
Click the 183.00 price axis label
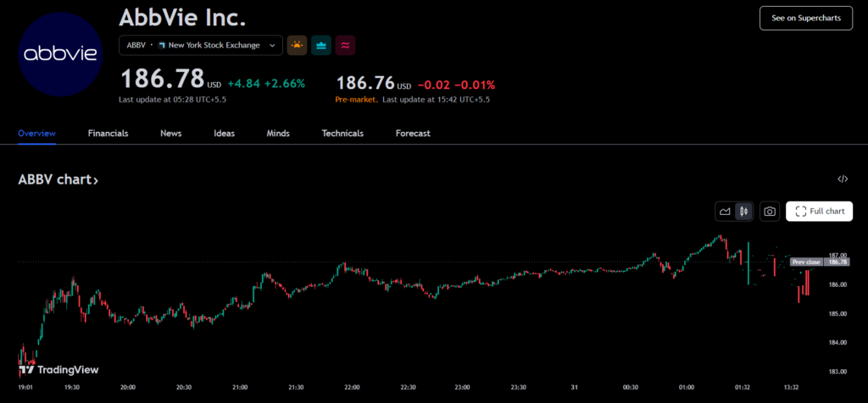coord(837,372)
